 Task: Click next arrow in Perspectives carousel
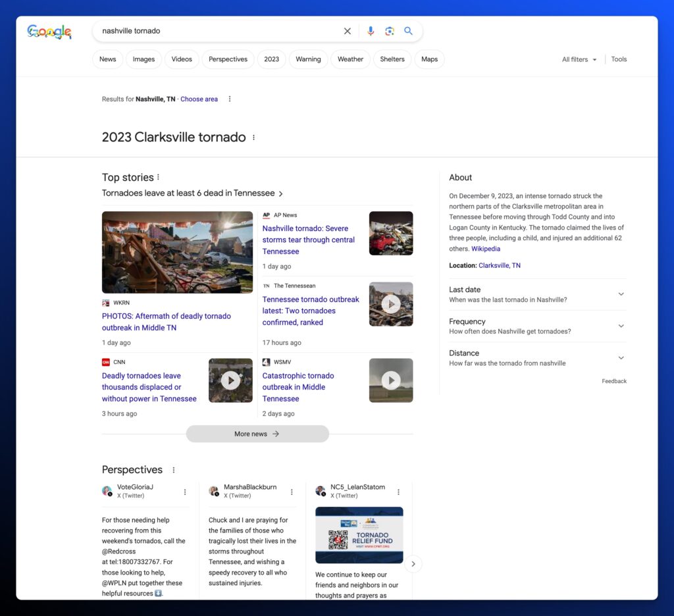413,564
